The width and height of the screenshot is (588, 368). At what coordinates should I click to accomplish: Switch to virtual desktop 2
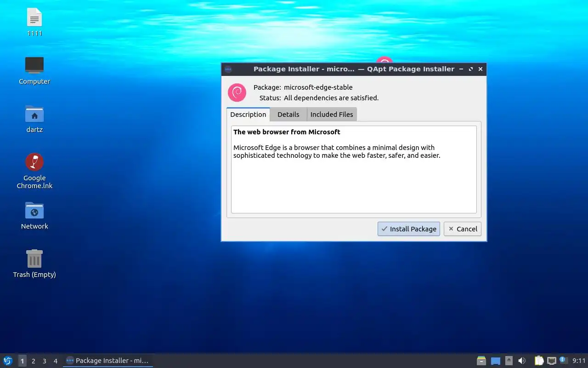click(x=34, y=361)
